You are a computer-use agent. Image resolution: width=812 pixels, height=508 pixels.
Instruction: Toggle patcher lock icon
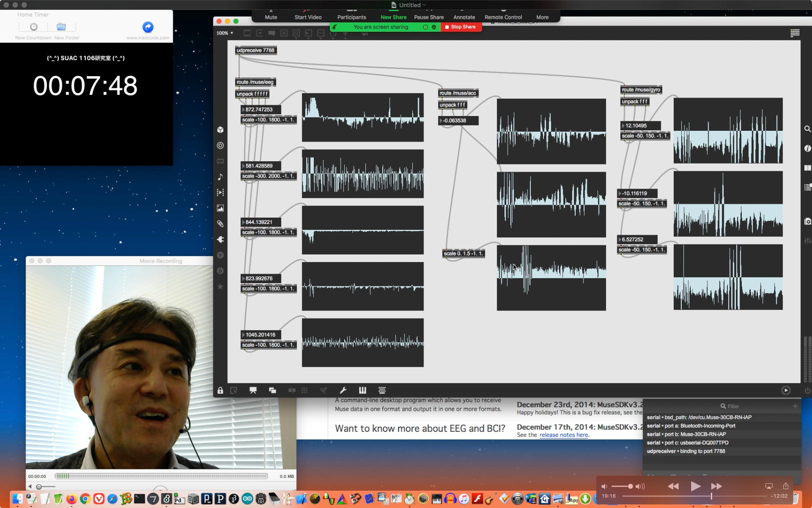tap(220, 390)
